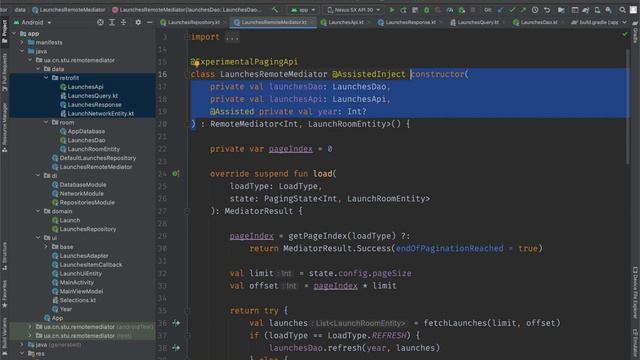
Task: Select NetworkModule in project tree
Action: 78,193
